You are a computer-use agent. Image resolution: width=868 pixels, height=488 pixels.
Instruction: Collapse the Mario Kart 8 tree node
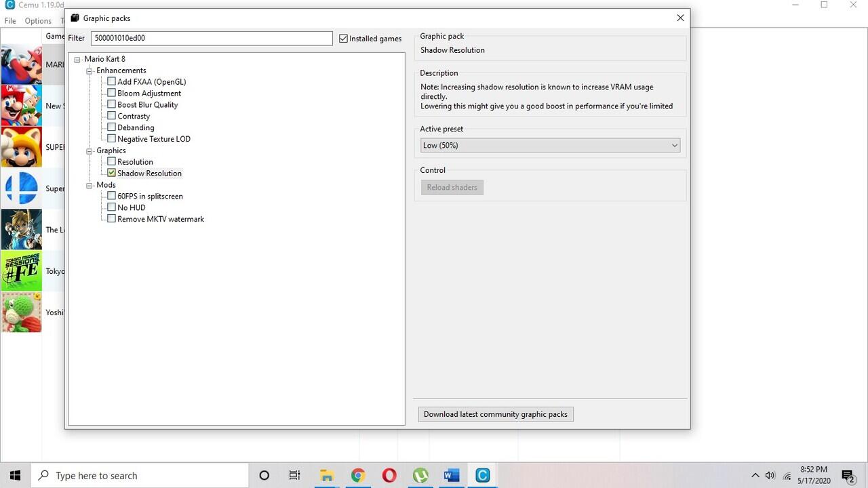[77, 60]
